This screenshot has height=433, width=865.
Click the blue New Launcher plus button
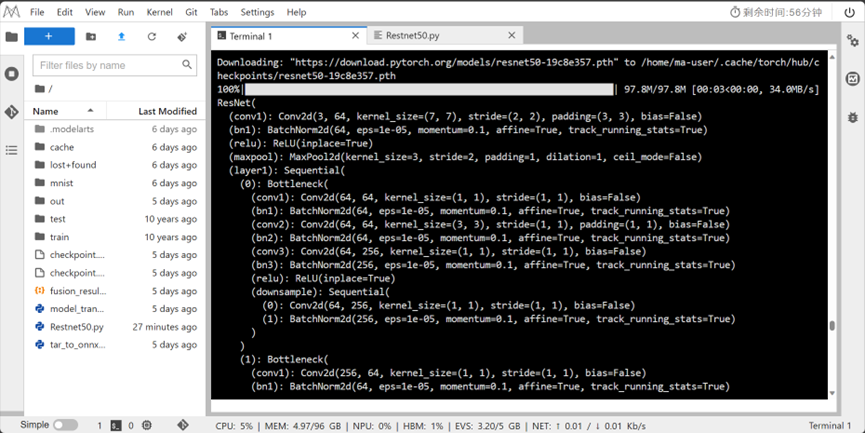(x=49, y=36)
